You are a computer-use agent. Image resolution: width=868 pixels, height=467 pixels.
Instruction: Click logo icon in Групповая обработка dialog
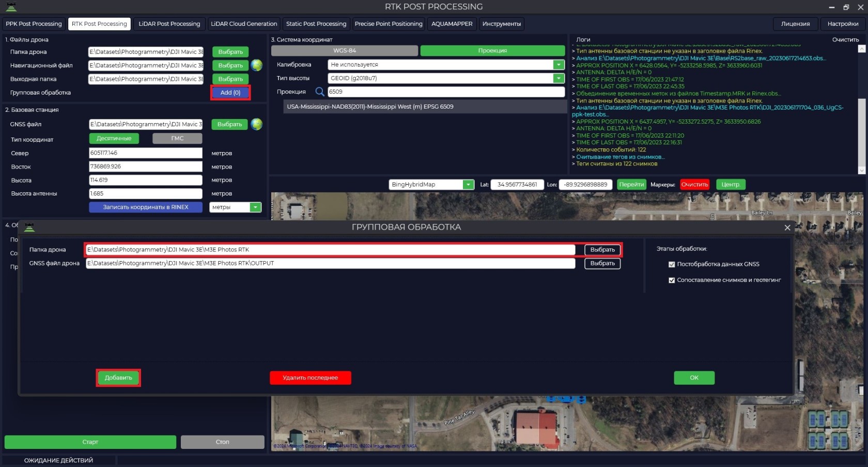[29, 227]
